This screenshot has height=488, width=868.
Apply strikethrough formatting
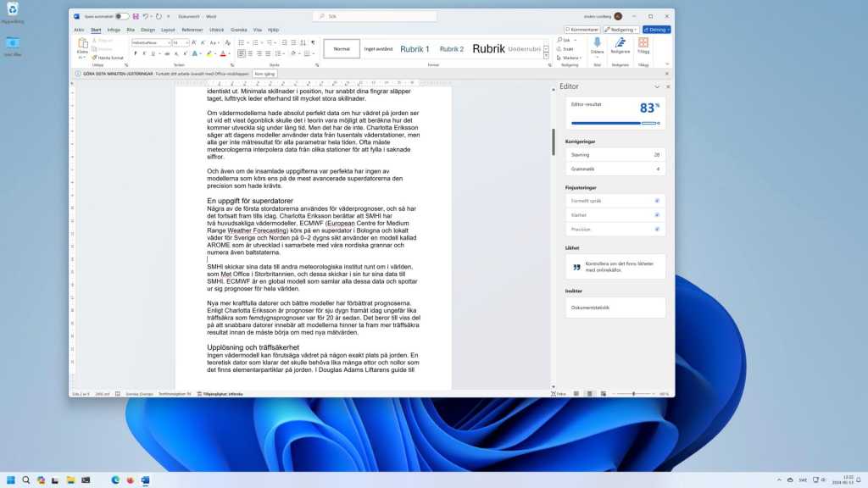pyautogui.click(x=167, y=53)
